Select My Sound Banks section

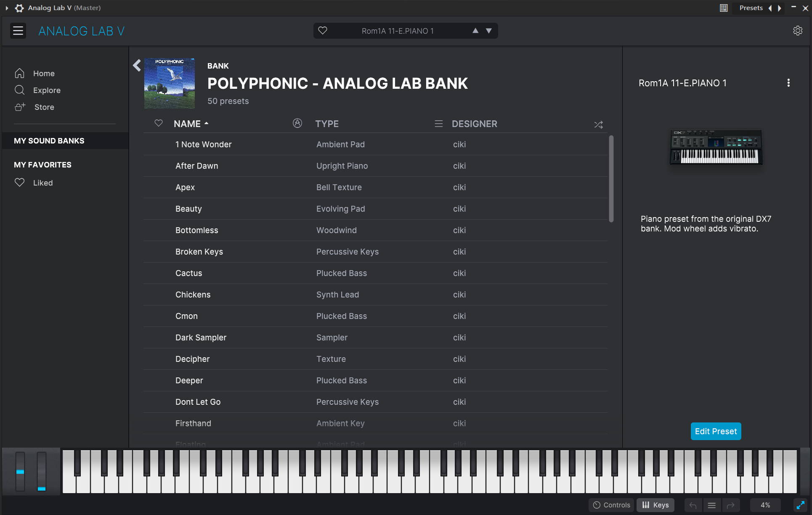(x=65, y=141)
